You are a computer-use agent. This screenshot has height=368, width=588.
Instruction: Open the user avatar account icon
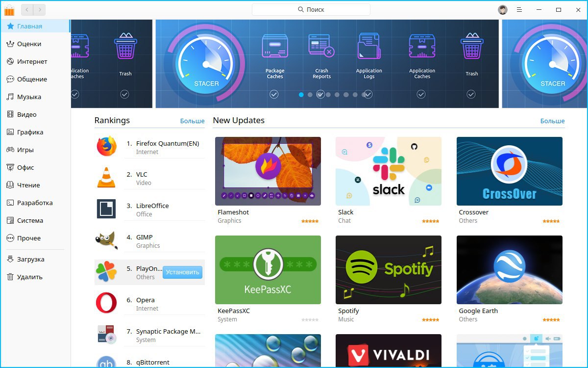503,10
